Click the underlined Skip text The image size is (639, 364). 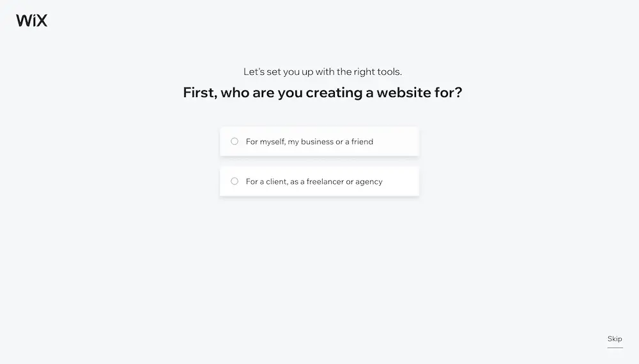click(615, 338)
